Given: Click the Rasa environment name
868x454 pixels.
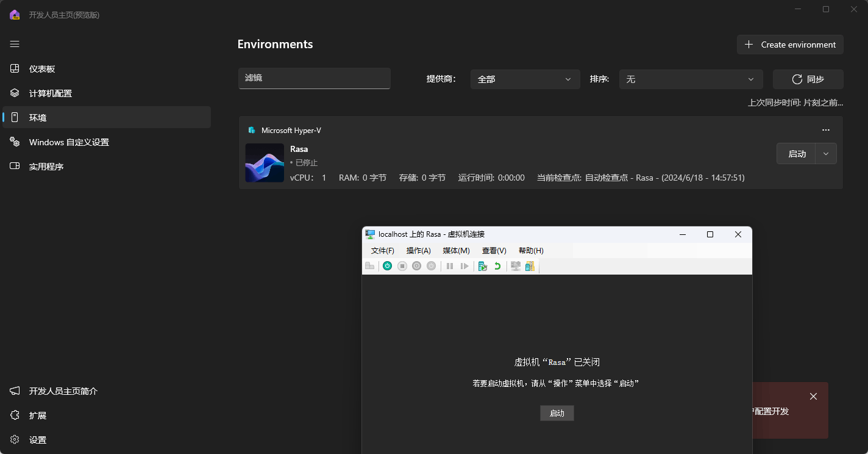Looking at the screenshot, I should 299,149.
